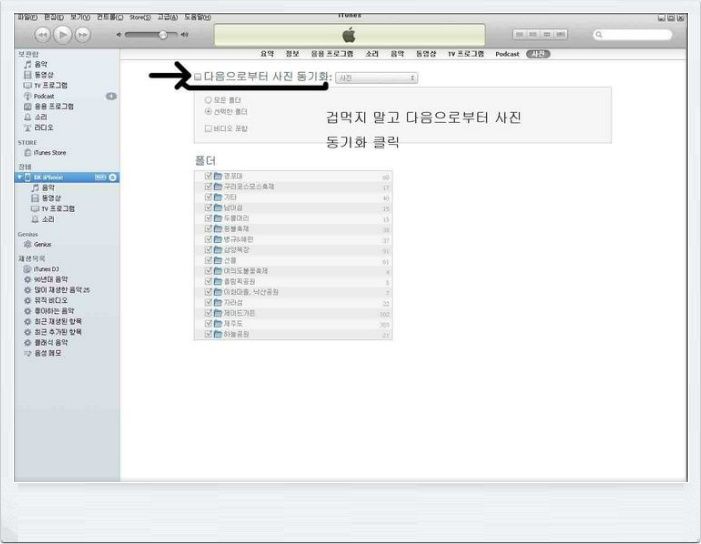This screenshot has height=544, width=701.
Task: Switch to the 정보 tab
Action: [292, 54]
